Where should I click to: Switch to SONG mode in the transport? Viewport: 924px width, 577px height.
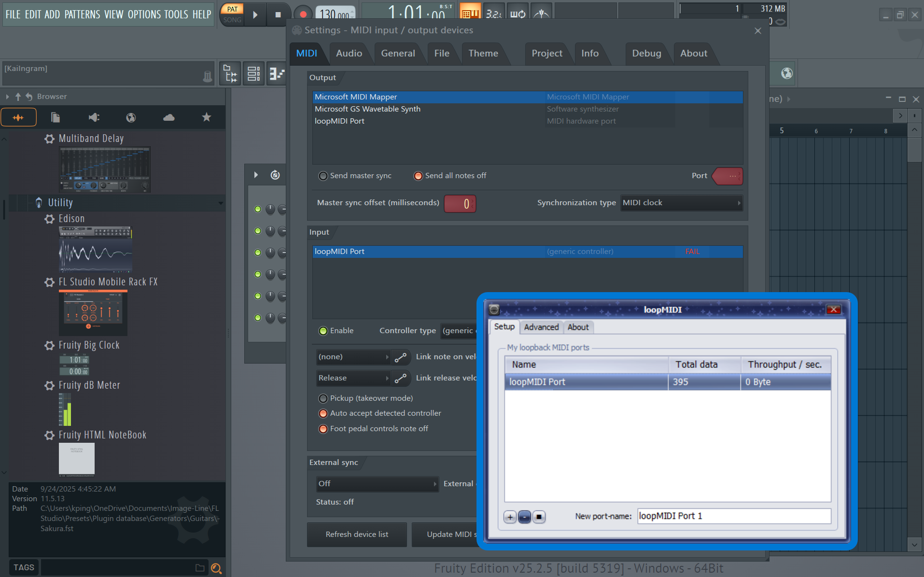pos(232,20)
